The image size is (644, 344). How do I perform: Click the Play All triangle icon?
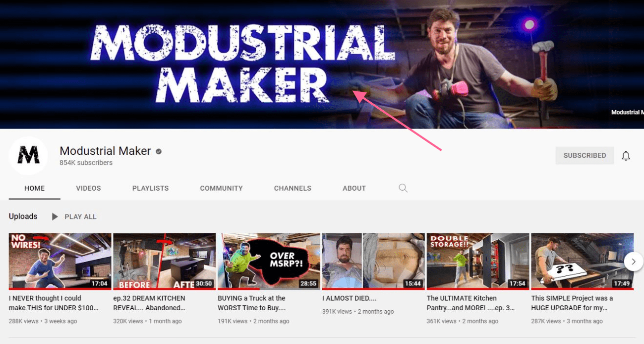[55, 216]
